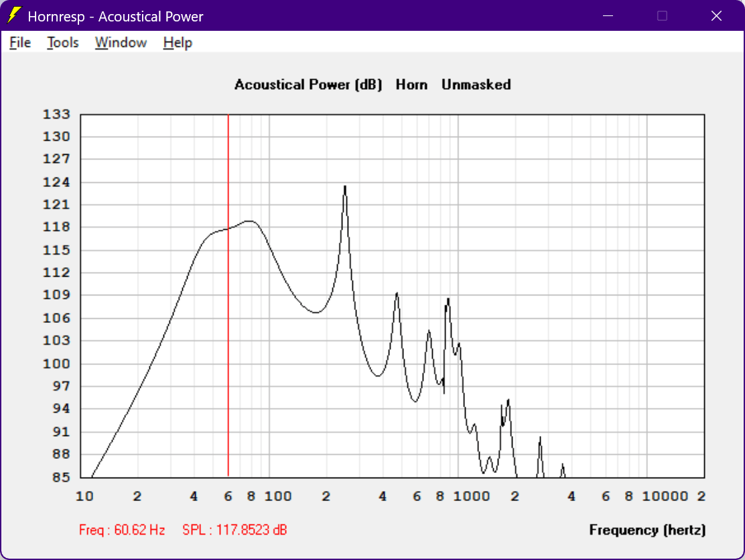
Task: Click the disabled maximize button
Action: 662,15
